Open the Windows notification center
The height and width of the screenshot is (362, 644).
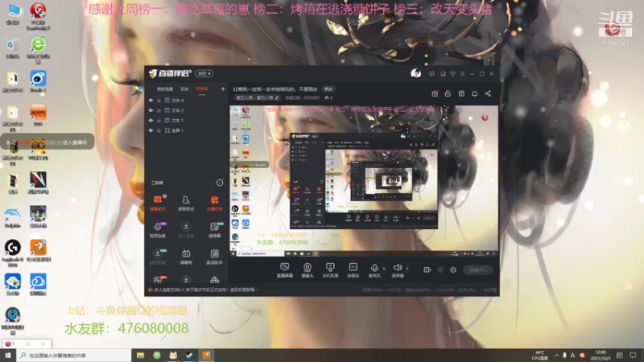pyautogui.click(x=633, y=355)
